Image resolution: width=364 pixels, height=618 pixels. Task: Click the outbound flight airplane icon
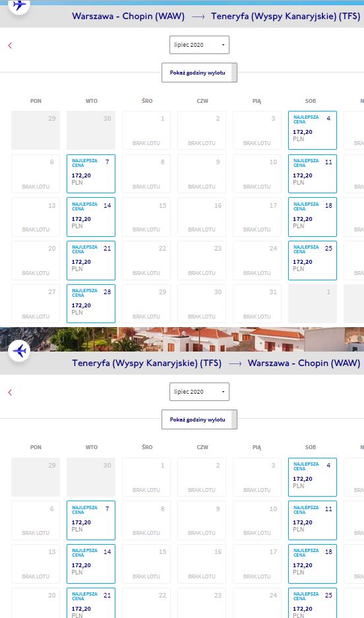coord(19,5)
